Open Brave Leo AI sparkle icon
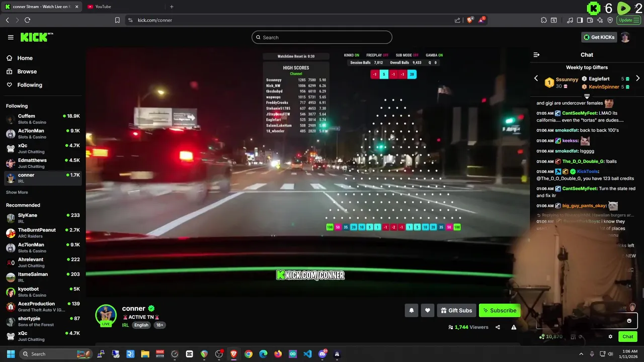 600,20
